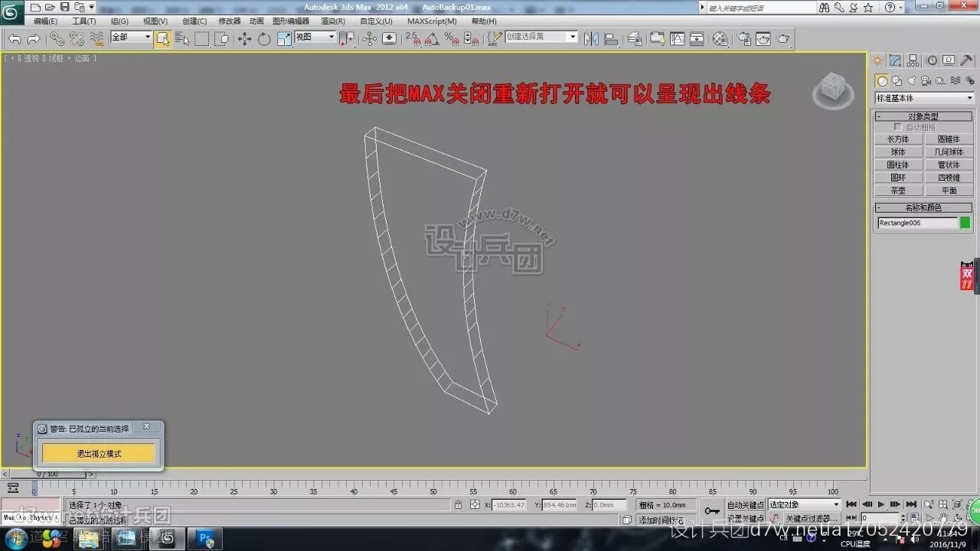Click the Rectangle006 object color swatch
Screen dimensions: 980x551
[965, 223]
